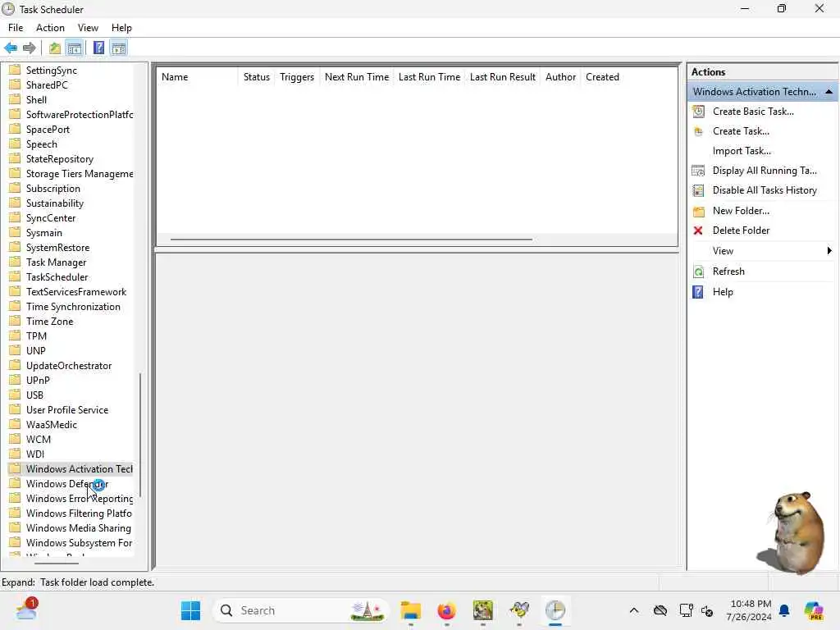Image resolution: width=840 pixels, height=630 pixels.
Task: Sort by Last Run Time column
Action: 429,77
